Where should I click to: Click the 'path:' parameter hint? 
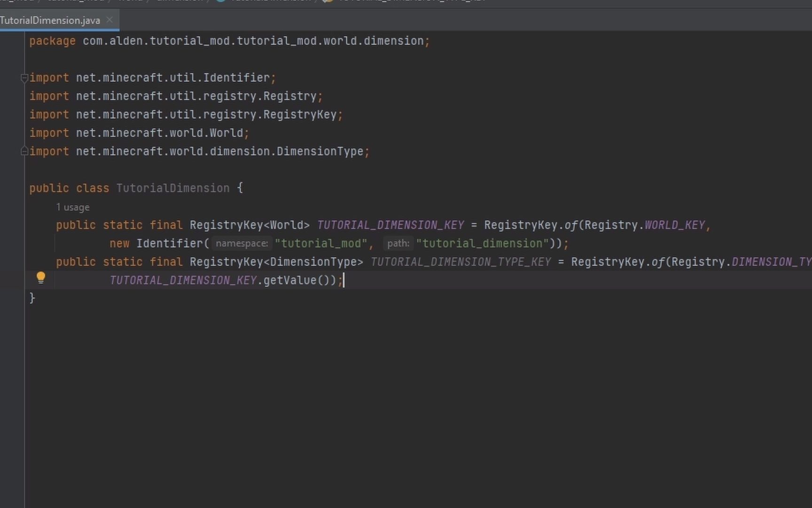398,244
